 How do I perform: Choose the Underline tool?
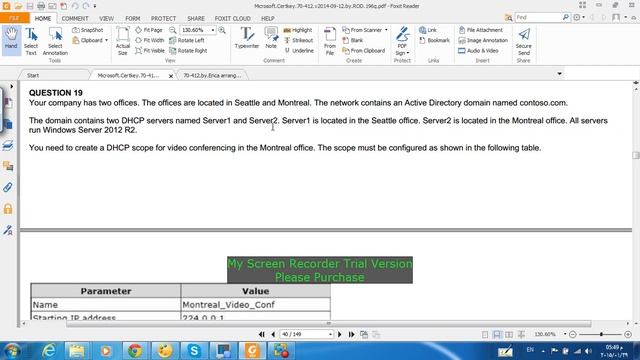tap(299, 51)
